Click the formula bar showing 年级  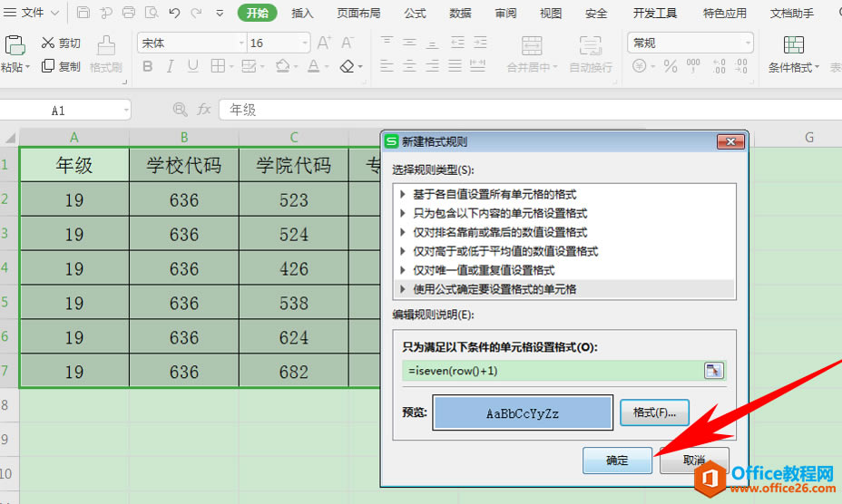pyautogui.click(x=531, y=110)
